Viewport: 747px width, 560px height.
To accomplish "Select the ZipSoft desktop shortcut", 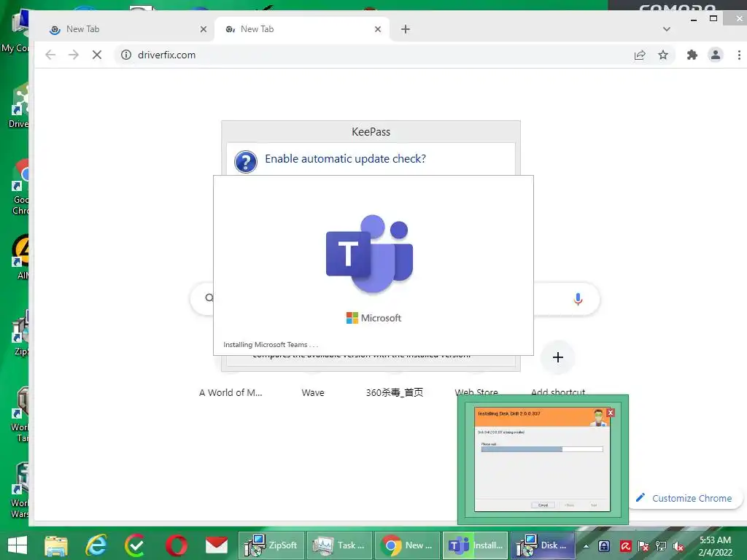I will click(20, 332).
